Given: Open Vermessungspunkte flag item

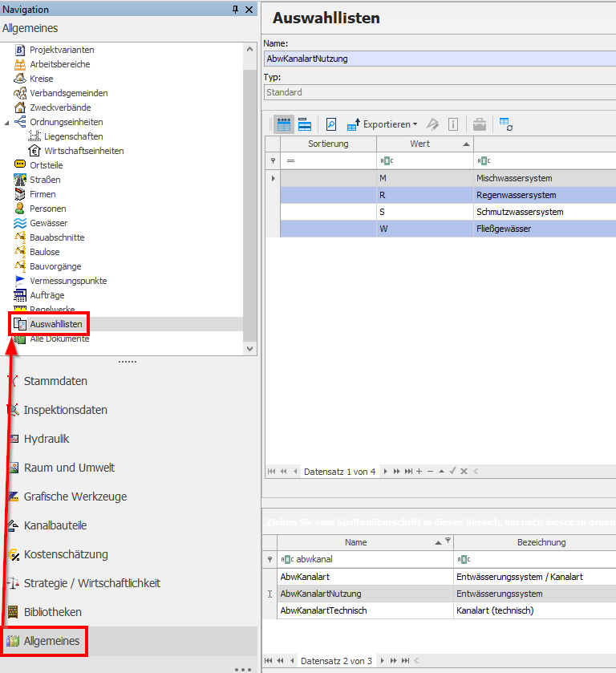Looking at the screenshot, I should [x=67, y=281].
